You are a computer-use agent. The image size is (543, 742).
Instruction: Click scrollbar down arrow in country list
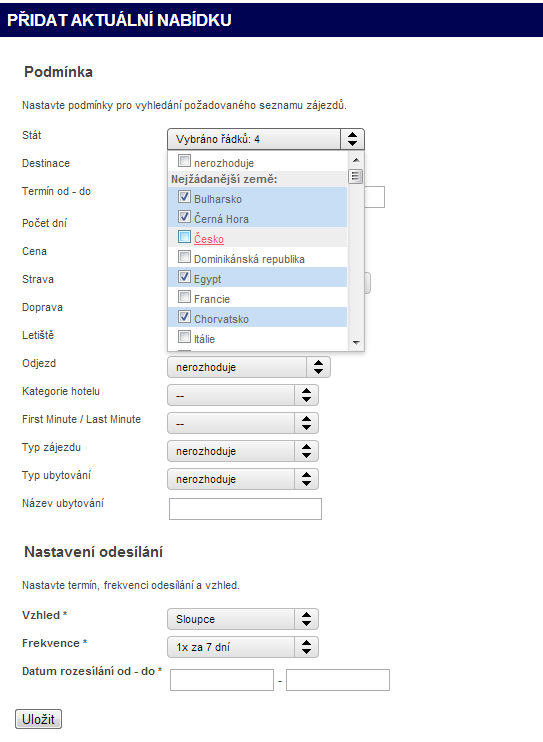[x=356, y=342]
